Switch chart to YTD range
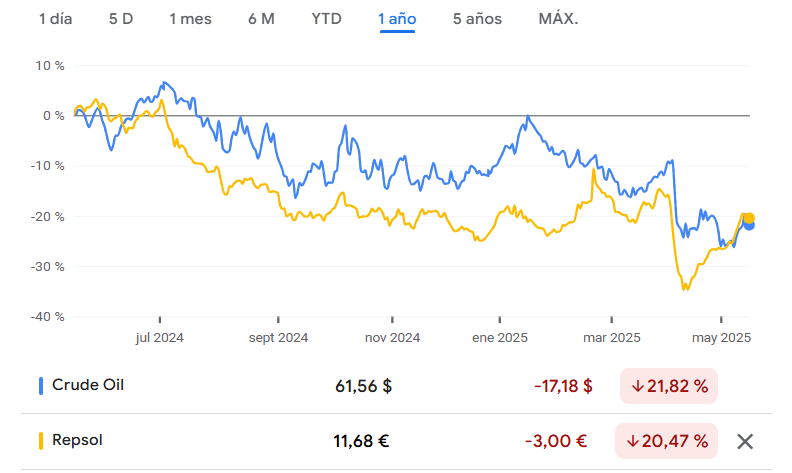792x473 pixels. [326, 19]
